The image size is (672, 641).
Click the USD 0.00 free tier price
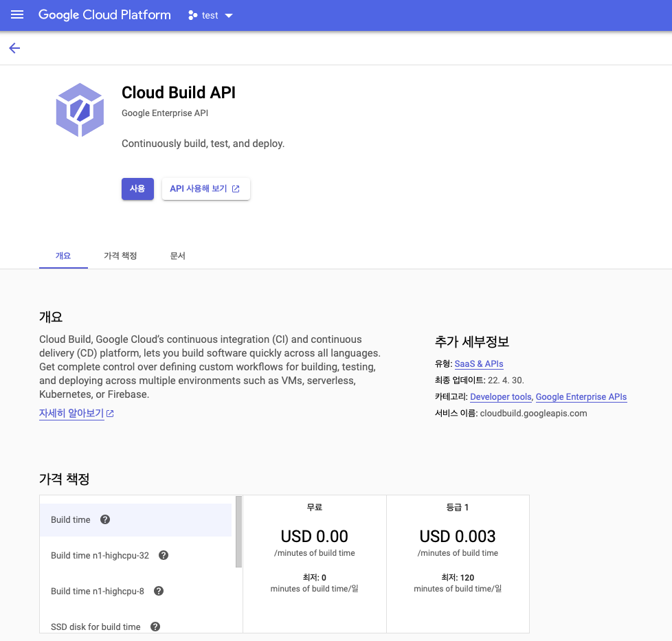(x=315, y=537)
